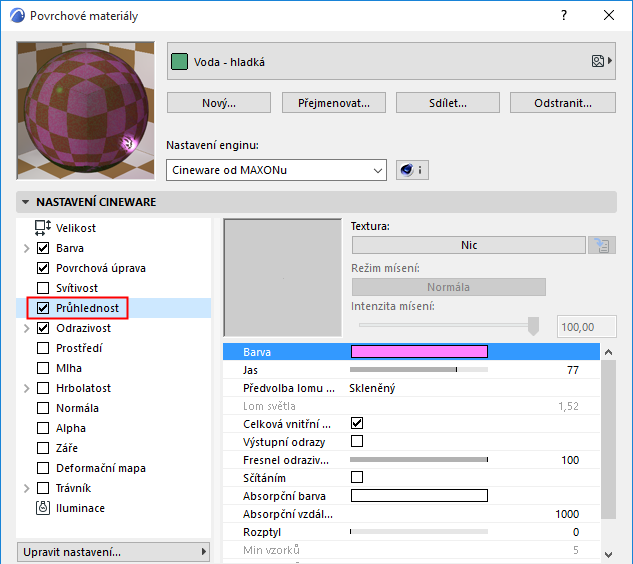Enable the Prostředí checkbox
The image size is (633, 564).
pyautogui.click(x=43, y=348)
